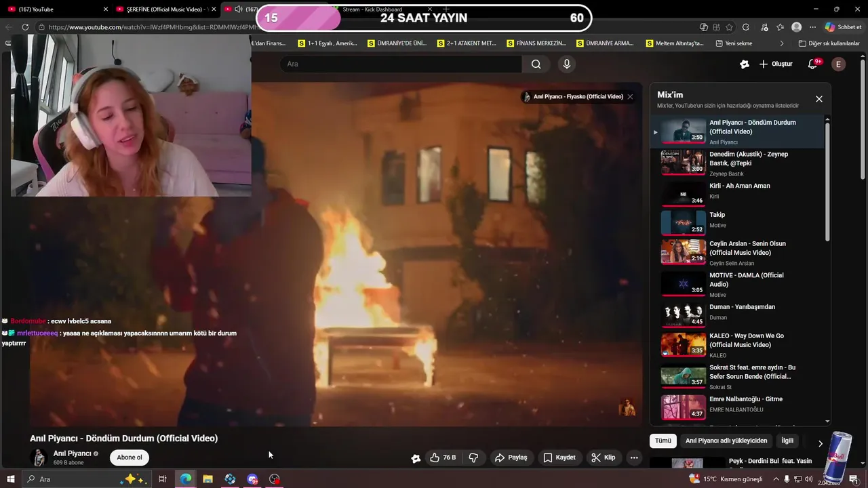The height and width of the screenshot is (488, 868).
Task: Open the 'ÜMRANİYE'DE ÜNİ...' bookmark
Action: tap(397, 43)
